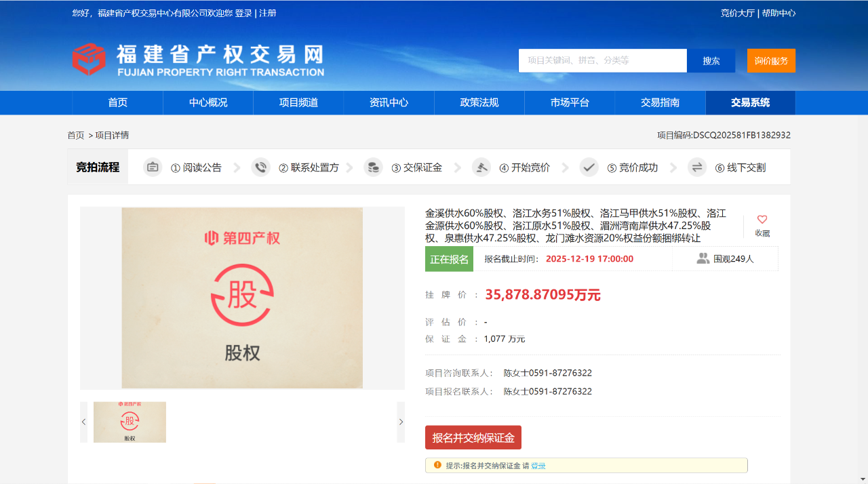Click the bidding success checkmark icon

589,167
